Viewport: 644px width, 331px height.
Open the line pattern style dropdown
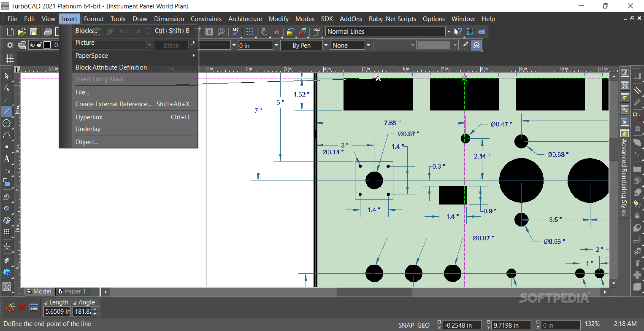coord(233,45)
